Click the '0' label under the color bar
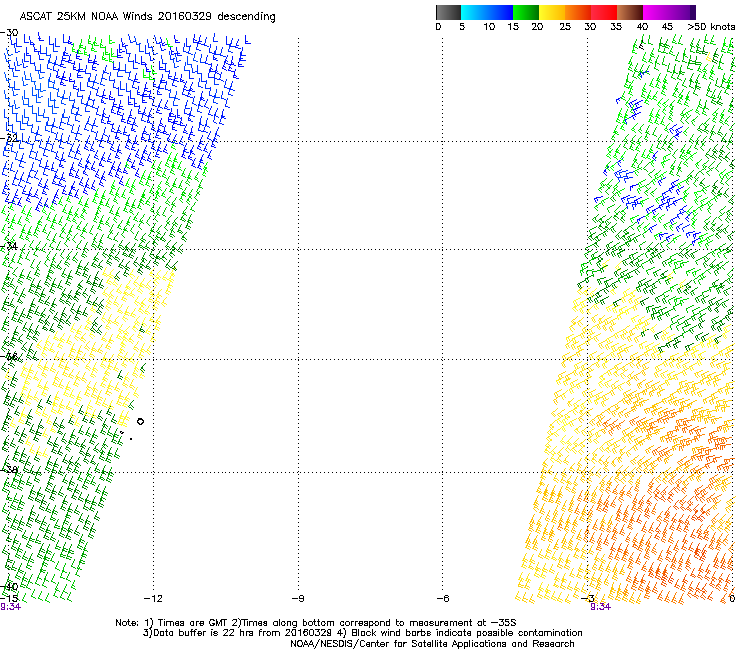The width and height of the screenshot is (740, 650). [x=438, y=27]
